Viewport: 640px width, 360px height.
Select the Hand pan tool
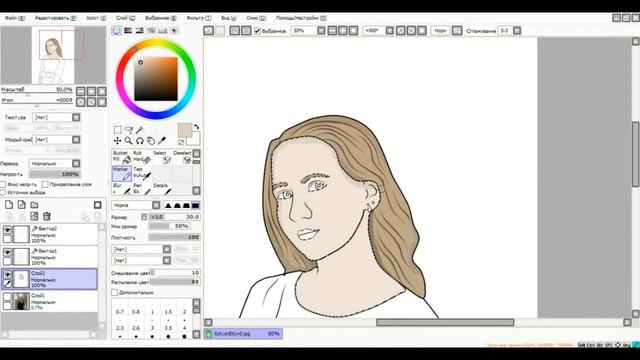151,141
